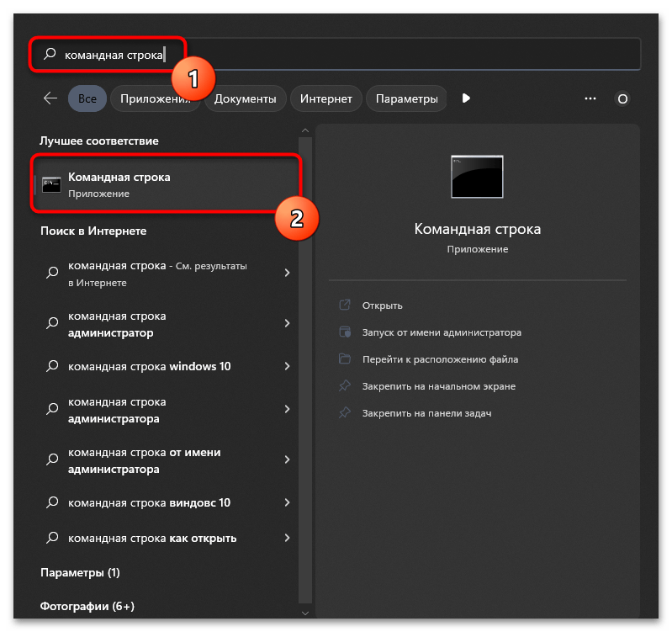This screenshot has width=672, height=632.
Task: Click the back arrow icon
Action: click(x=50, y=98)
